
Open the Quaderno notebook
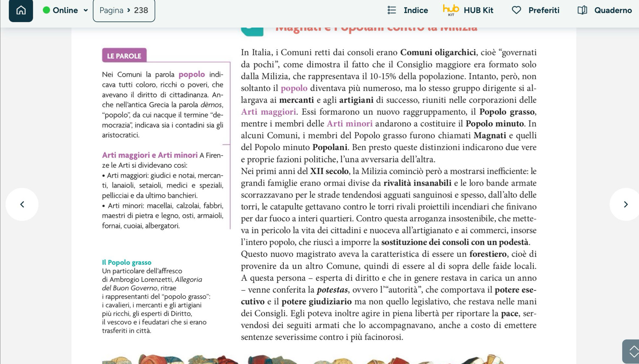[605, 10]
